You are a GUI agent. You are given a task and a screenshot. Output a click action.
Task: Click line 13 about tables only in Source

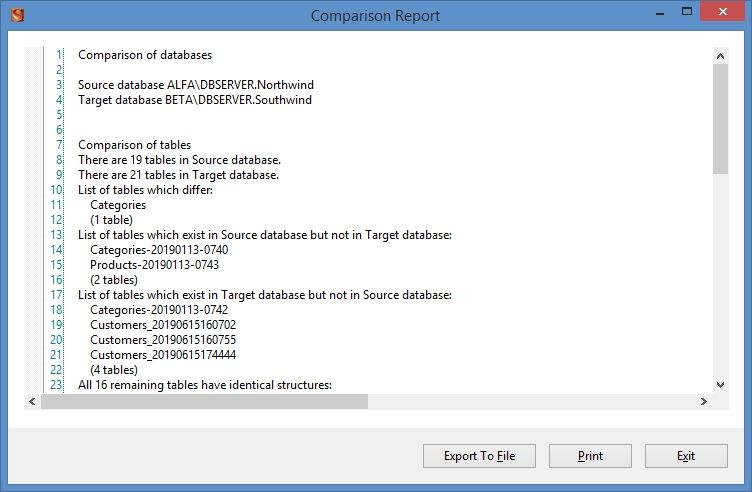(265, 235)
